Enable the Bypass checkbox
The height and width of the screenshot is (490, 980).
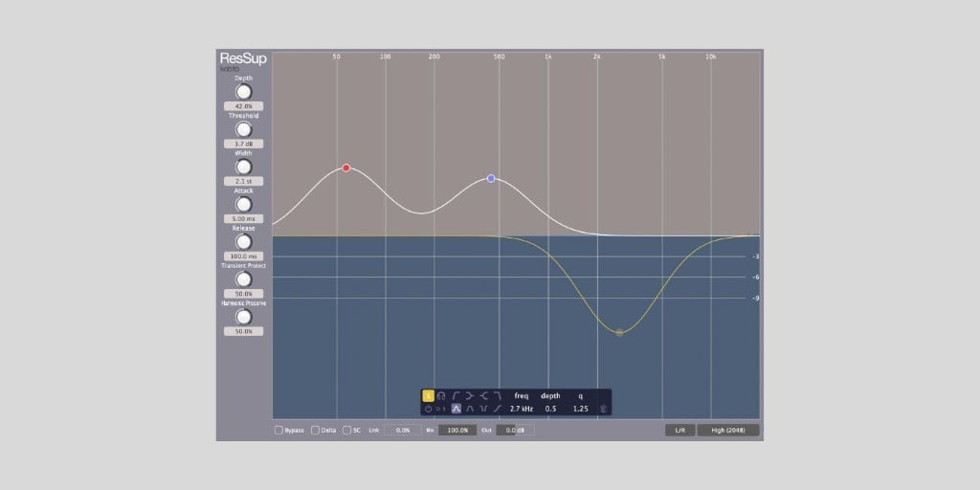coord(278,430)
